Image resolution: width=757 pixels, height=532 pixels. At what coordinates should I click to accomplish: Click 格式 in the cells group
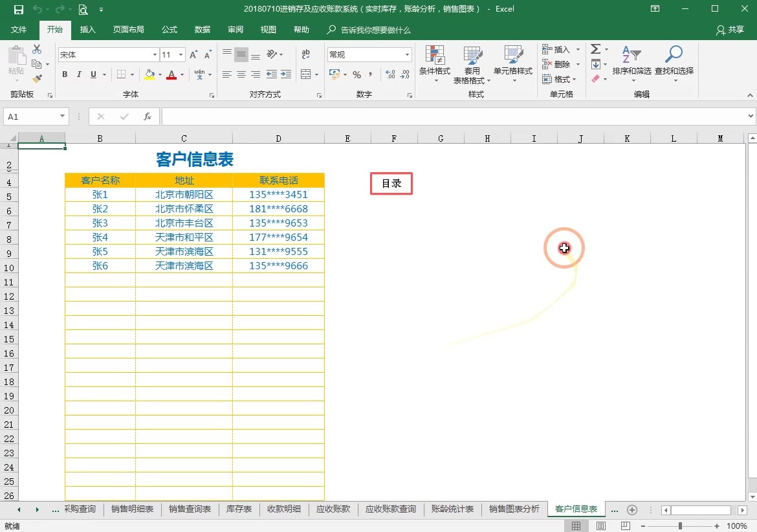pos(559,79)
